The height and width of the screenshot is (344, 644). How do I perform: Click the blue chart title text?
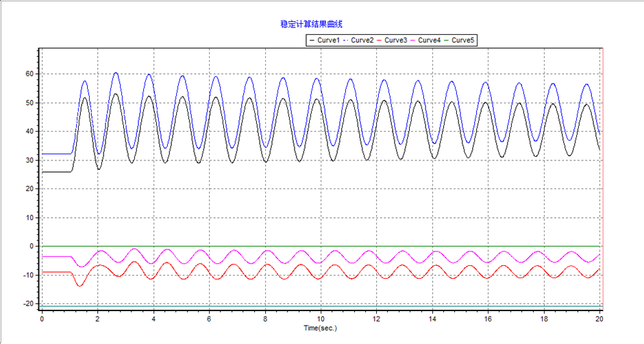click(x=306, y=24)
